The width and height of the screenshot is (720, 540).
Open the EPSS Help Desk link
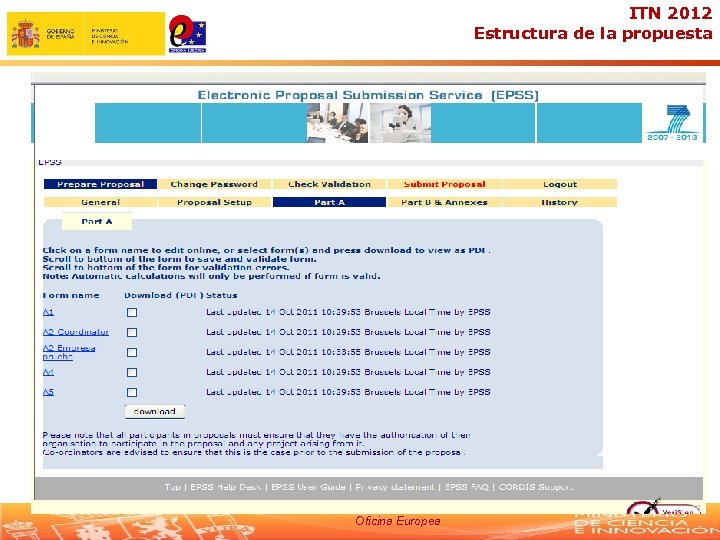pyautogui.click(x=225, y=487)
